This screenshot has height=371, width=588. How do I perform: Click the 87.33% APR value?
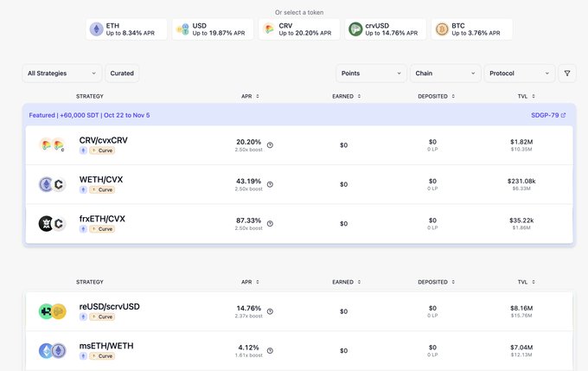(249, 221)
